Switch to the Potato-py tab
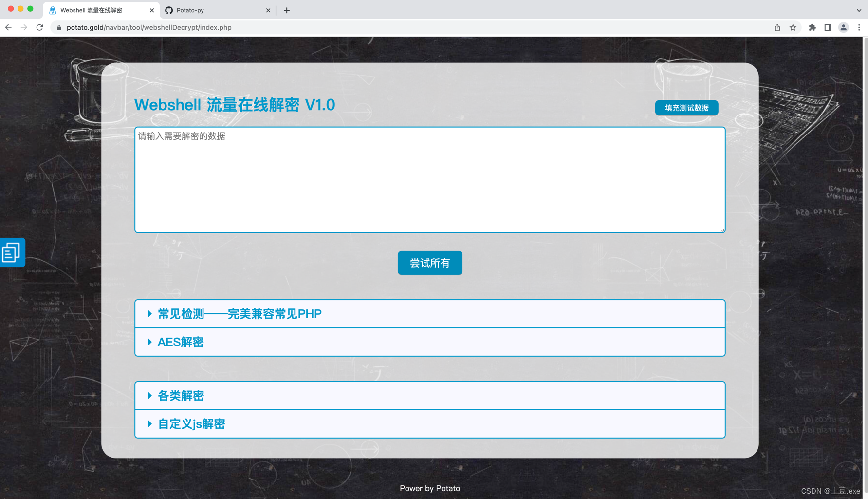868x499 pixels. [218, 10]
